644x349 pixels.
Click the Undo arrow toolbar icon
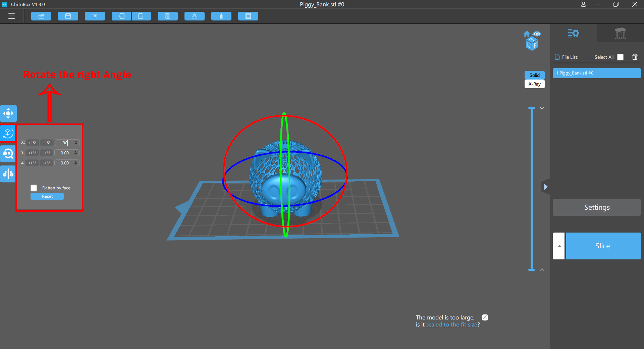click(x=121, y=16)
